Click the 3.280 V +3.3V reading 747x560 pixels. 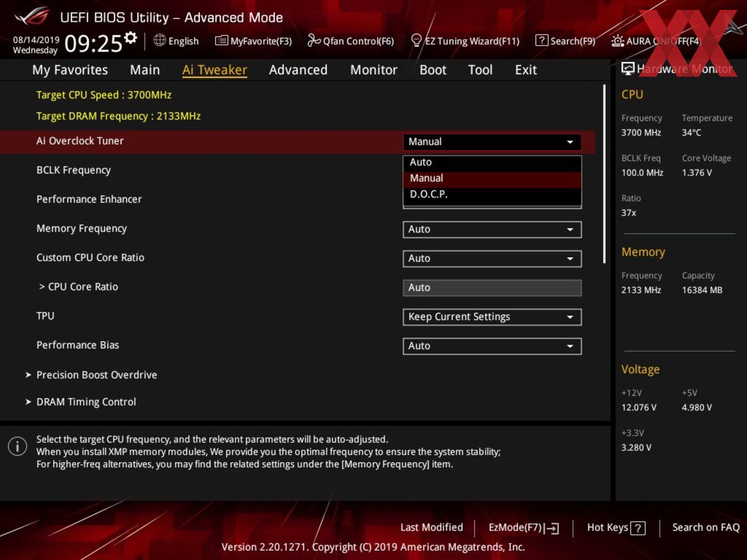point(636,448)
